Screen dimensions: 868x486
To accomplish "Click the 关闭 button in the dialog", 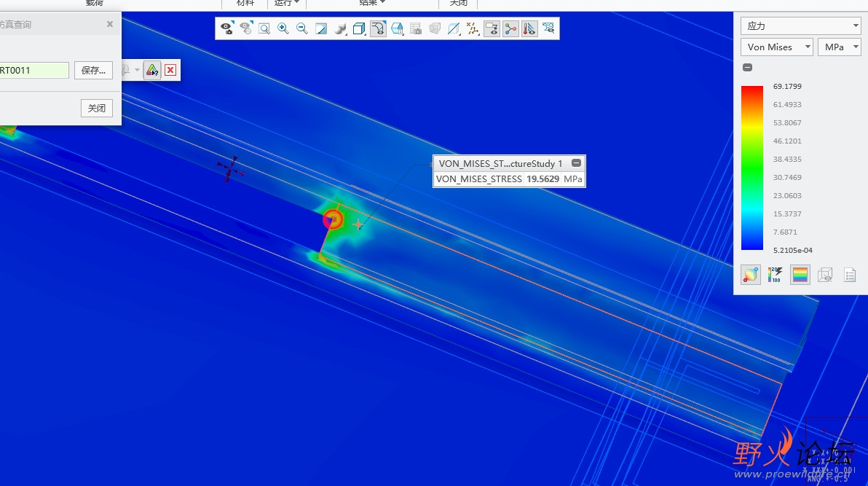I will click(x=97, y=108).
